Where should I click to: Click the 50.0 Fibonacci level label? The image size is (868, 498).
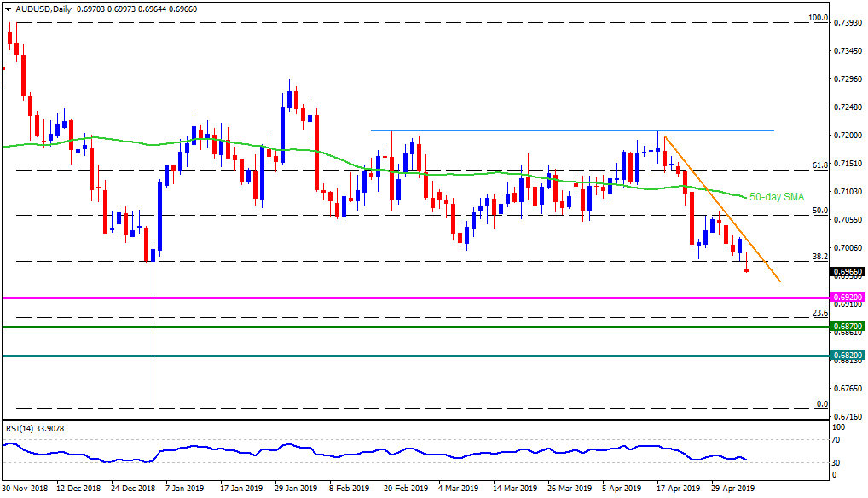click(x=819, y=210)
